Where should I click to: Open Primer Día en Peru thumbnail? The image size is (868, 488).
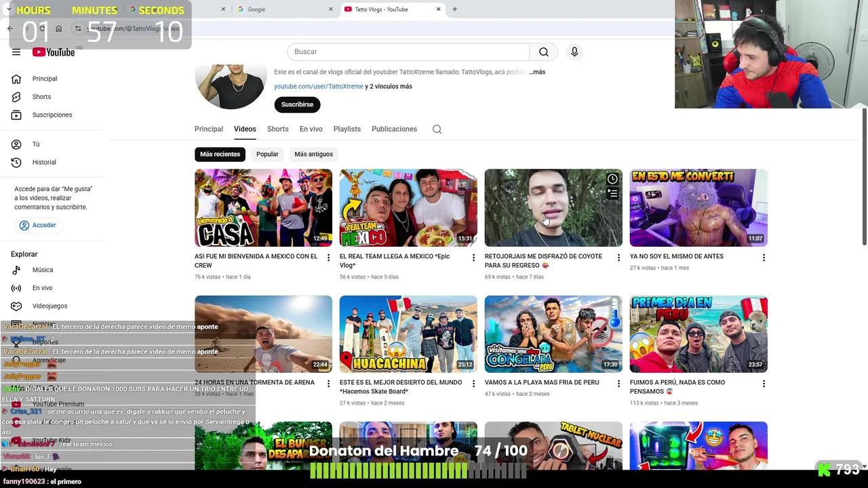(698, 333)
